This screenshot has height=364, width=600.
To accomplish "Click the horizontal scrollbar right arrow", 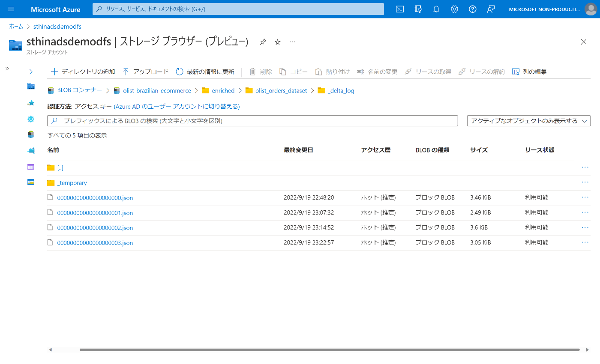I will click(x=588, y=350).
